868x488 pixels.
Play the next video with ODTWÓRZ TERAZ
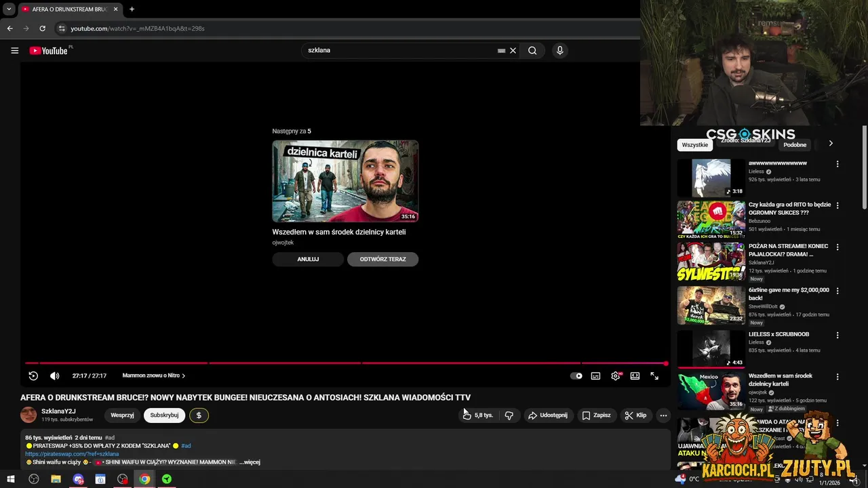click(x=382, y=259)
